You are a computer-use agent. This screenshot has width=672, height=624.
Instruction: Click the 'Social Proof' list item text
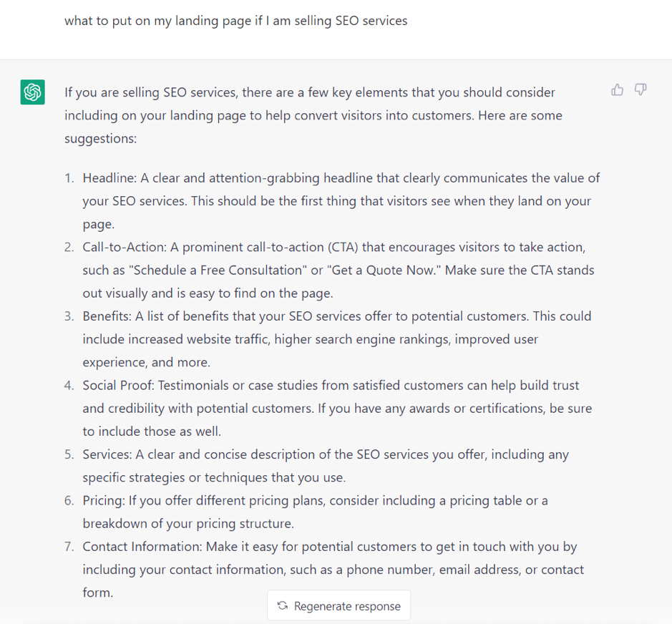(x=337, y=408)
